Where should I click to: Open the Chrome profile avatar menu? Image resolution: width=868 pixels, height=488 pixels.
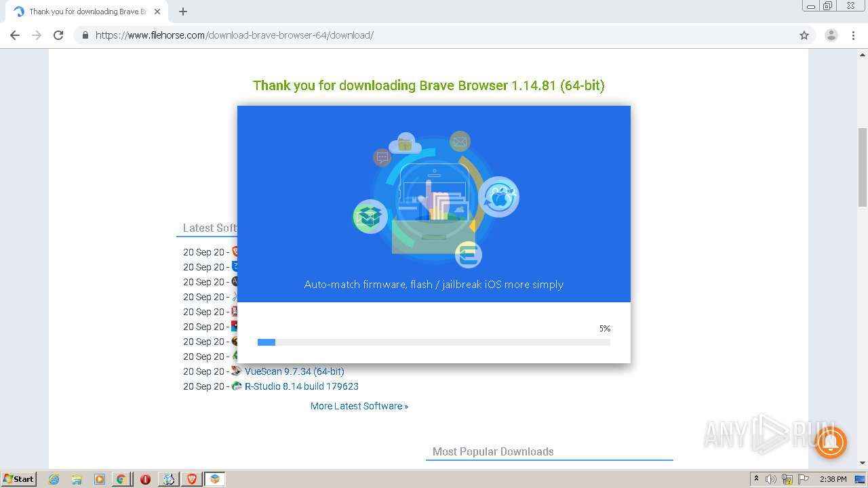click(x=831, y=35)
